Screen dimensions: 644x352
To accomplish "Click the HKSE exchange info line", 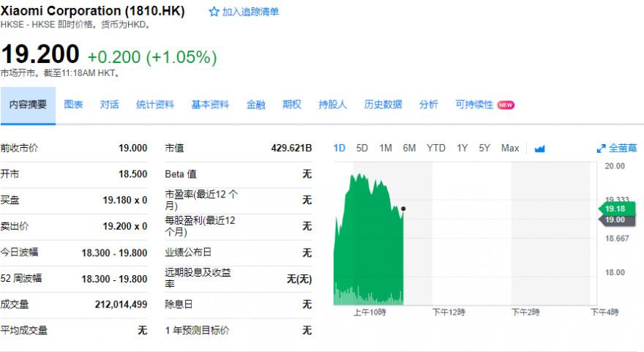I will point(75,25).
